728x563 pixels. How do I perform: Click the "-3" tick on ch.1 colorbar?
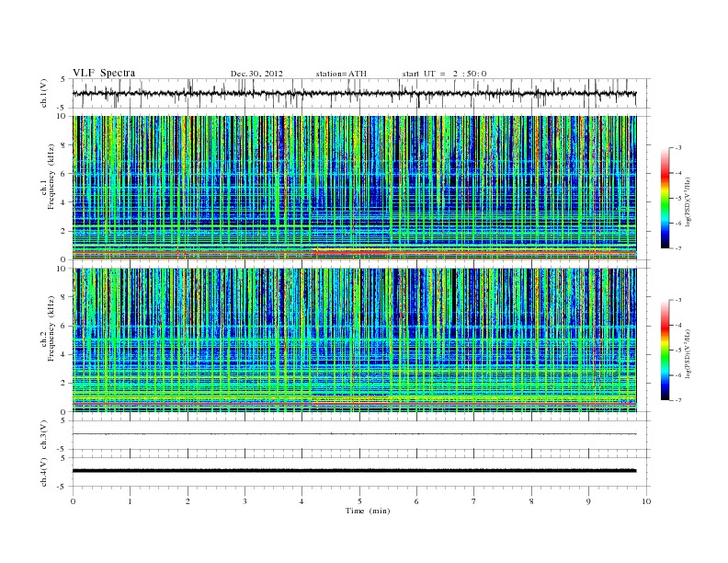(x=678, y=148)
